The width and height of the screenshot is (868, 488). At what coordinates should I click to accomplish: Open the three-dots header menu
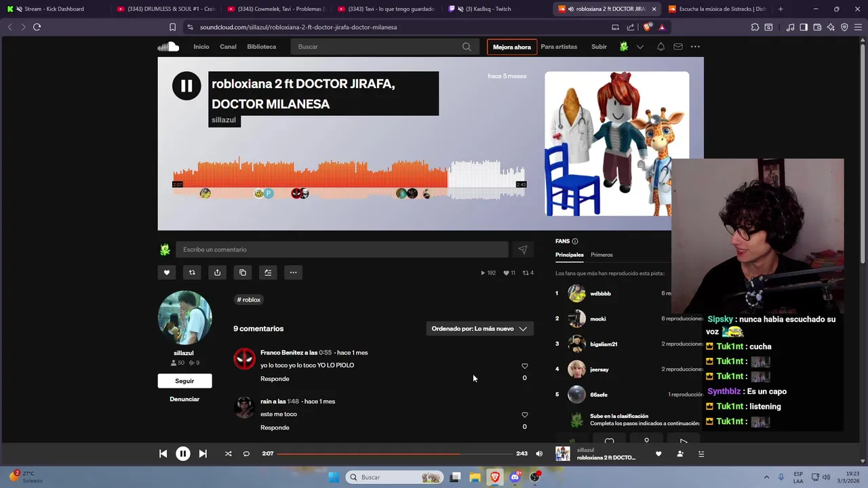tap(695, 47)
